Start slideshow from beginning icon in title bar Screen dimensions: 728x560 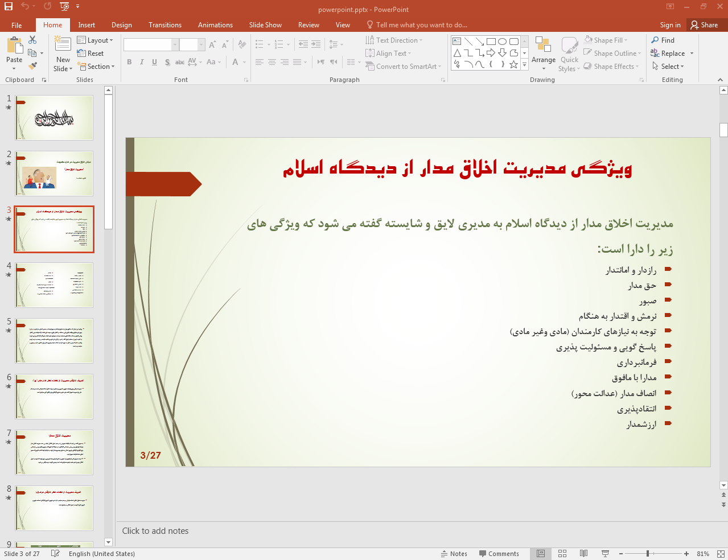coord(64,6)
